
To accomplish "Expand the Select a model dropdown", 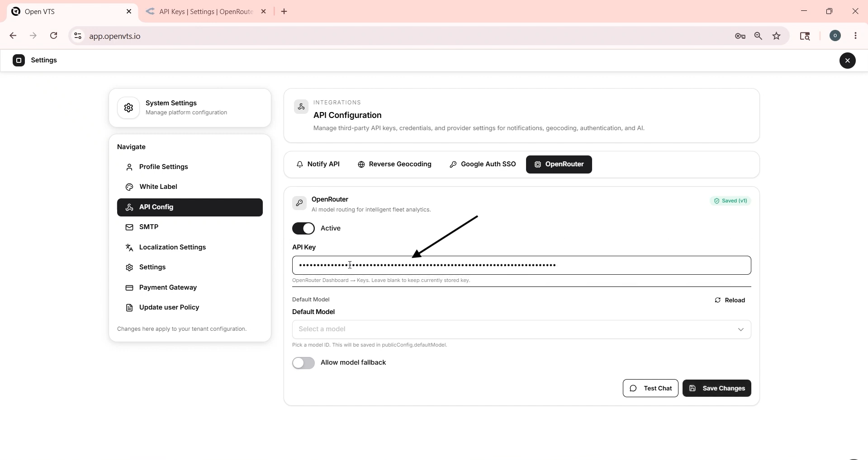I will pyautogui.click(x=521, y=329).
